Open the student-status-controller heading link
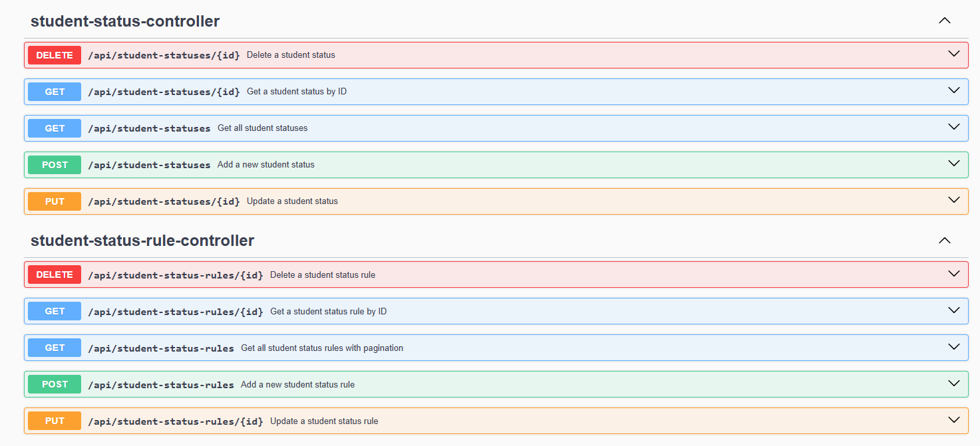 pos(125,21)
